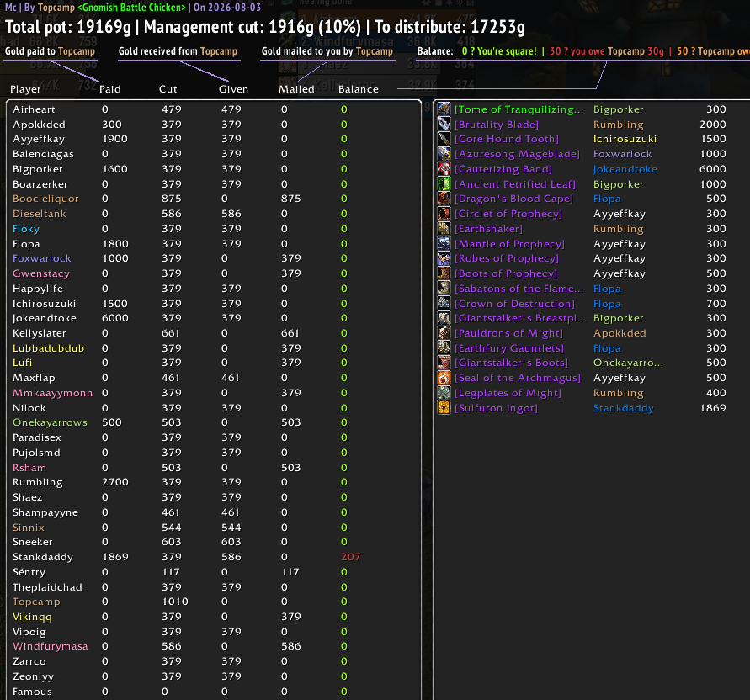Click the Gold received from Topcamp legend
750x700 pixels.
click(x=178, y=51)
